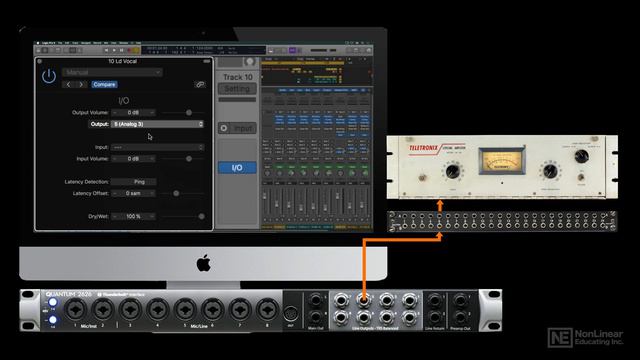Screen dimensions: 640x360
Task: Click the plugin link chain icon
Action: [200, 84]
